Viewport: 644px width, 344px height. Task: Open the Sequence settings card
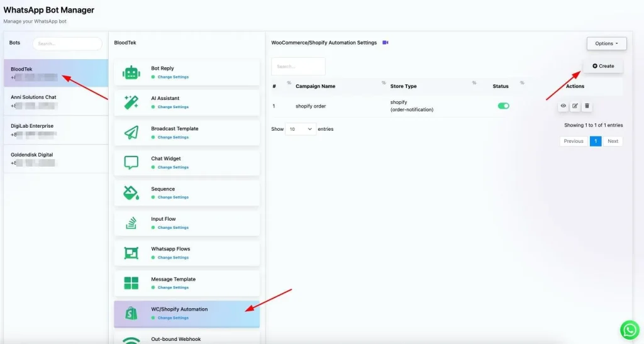(x=187, y=193)
